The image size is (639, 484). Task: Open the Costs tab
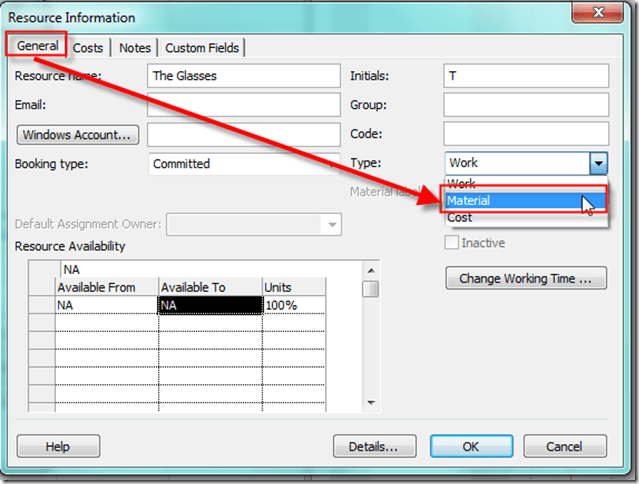pyautogui.click(x=88, y=48)
